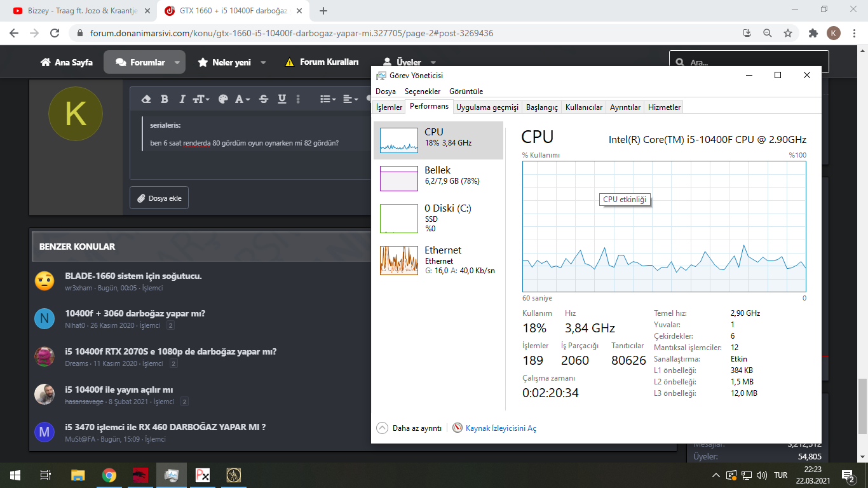Open Forum Kuralları link
868x488 pixels.
(x=322, y=62)
